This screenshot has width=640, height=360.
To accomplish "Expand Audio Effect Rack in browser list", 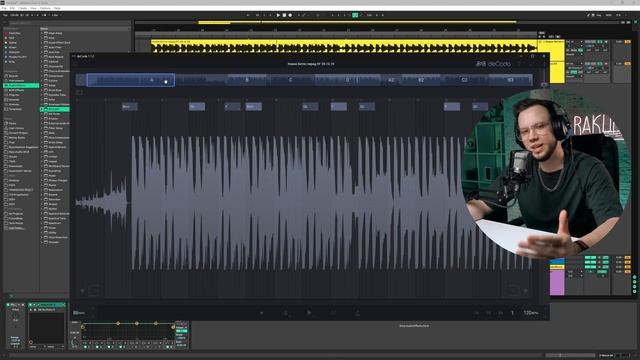I will coord(42,42).
